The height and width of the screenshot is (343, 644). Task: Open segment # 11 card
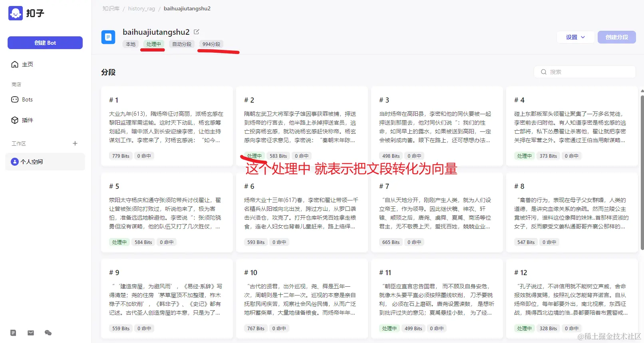tap(437, 299)
